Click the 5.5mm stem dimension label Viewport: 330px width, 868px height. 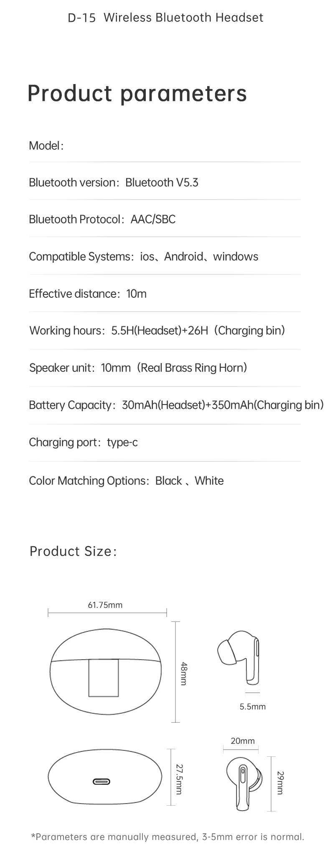(x=253, y=707)
